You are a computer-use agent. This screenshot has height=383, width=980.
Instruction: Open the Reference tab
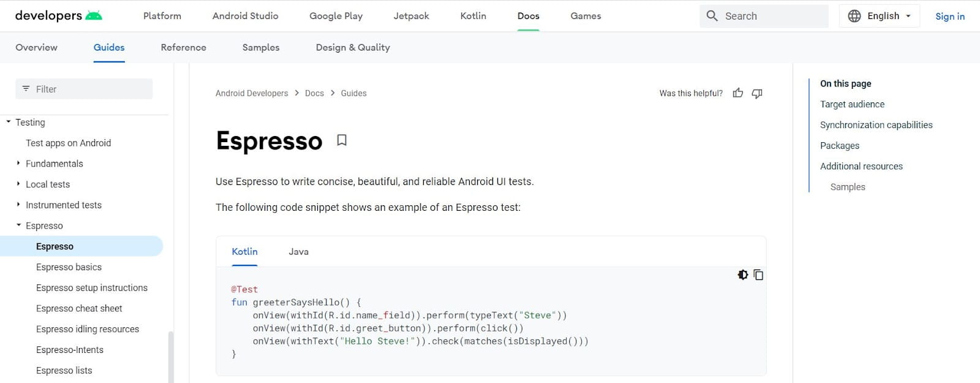pyautogui.click(x=183, y=47)
